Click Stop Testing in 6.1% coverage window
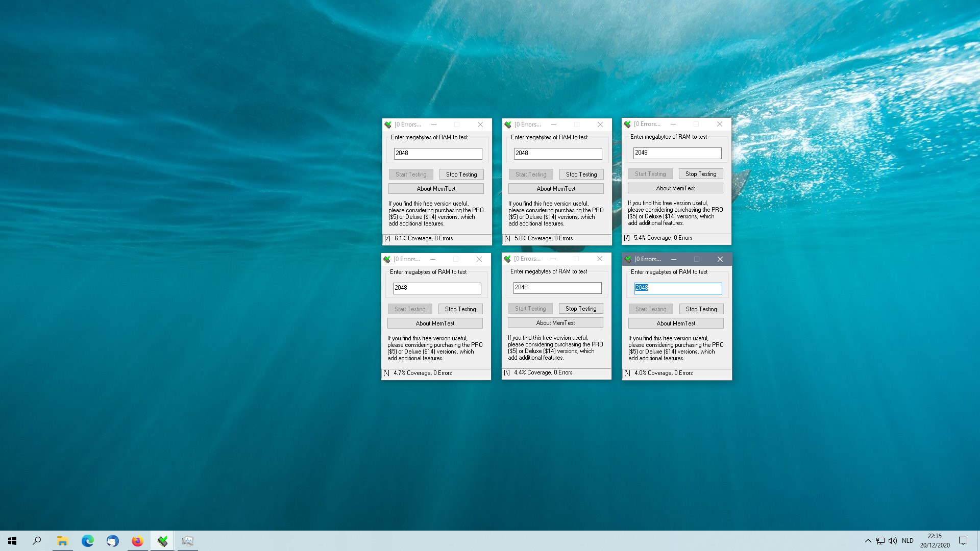The image size is (980, 551). [x=461, y=174]
